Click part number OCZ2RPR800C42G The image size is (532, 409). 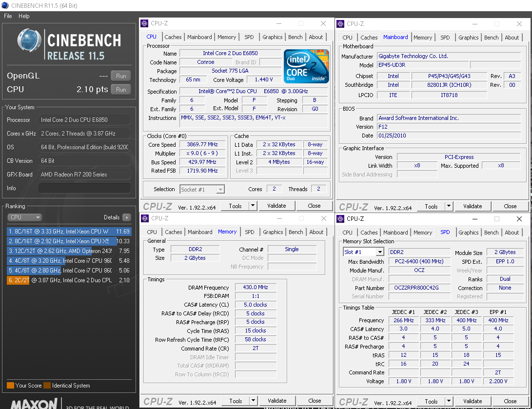point(419,288)
